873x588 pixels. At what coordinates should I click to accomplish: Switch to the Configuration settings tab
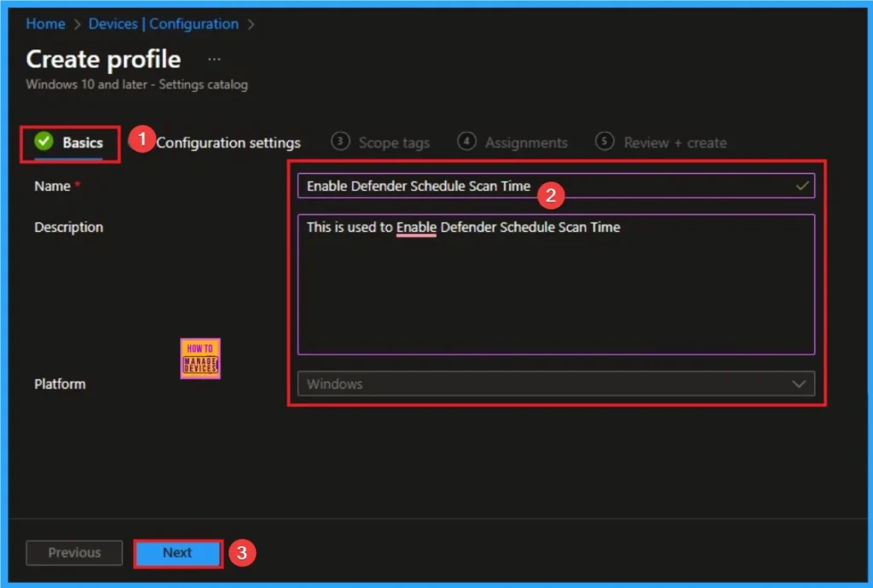(228, 142)
